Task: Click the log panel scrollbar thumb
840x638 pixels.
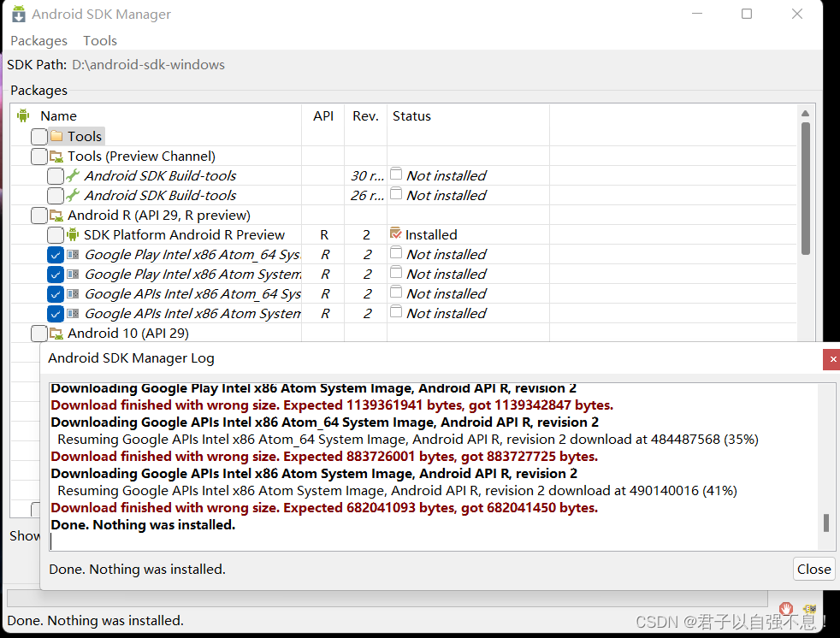Action: pyautogui.click(x=826, y=523)
